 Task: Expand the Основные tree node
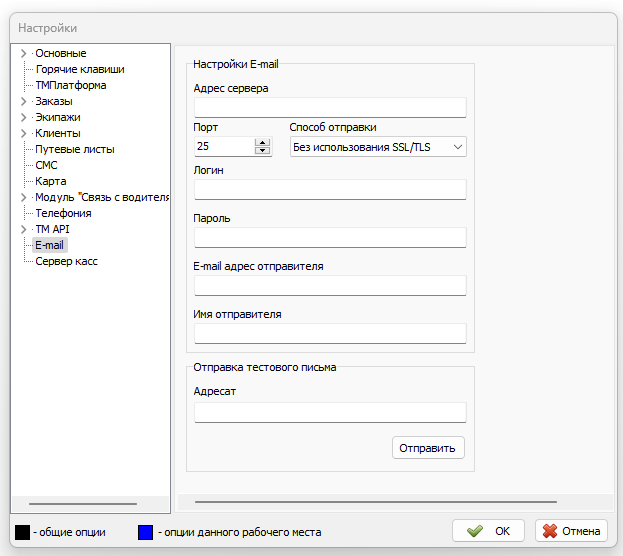click(23, 53)
